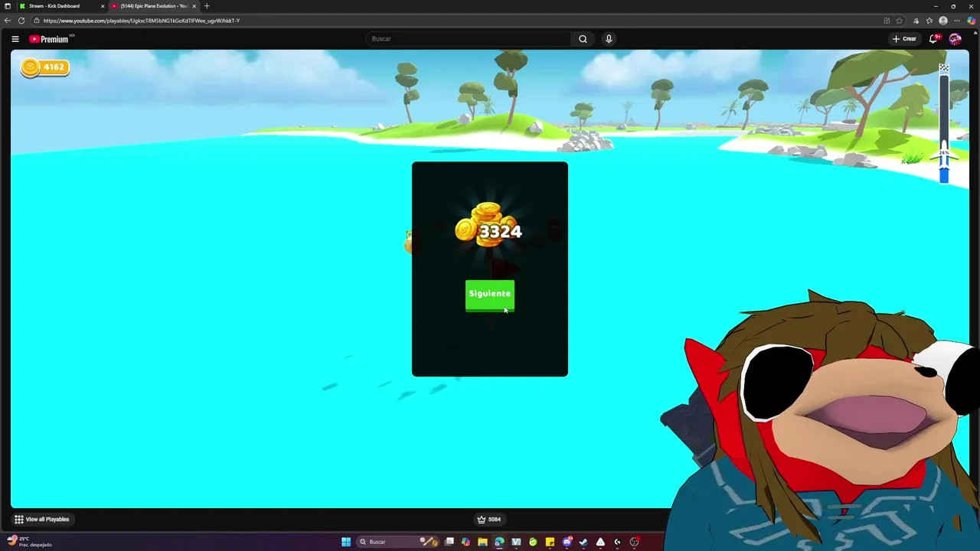980x551 pixels.
Task: Reload the current page
Action: pyautogui.click(x=21, y=21)
